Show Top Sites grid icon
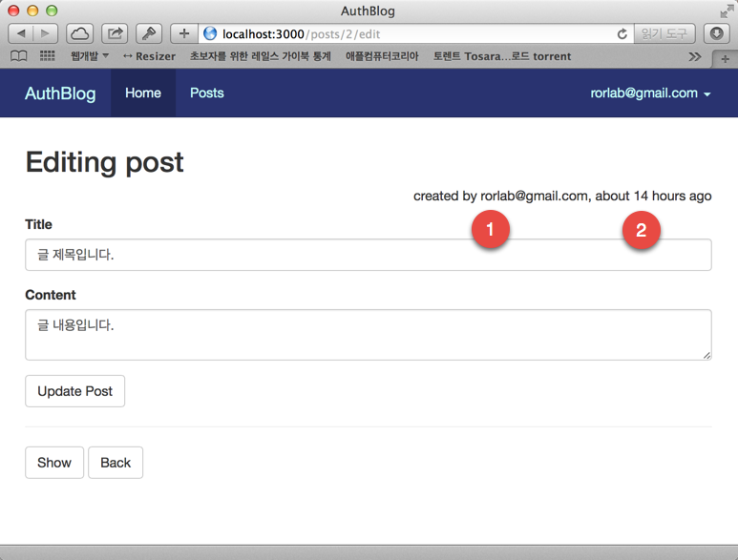The image size is (738, 560). [x=47, y=56]
